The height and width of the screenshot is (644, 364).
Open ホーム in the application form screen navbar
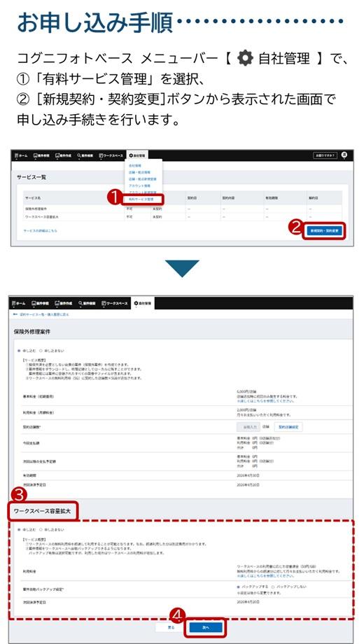tap(20, 303)
